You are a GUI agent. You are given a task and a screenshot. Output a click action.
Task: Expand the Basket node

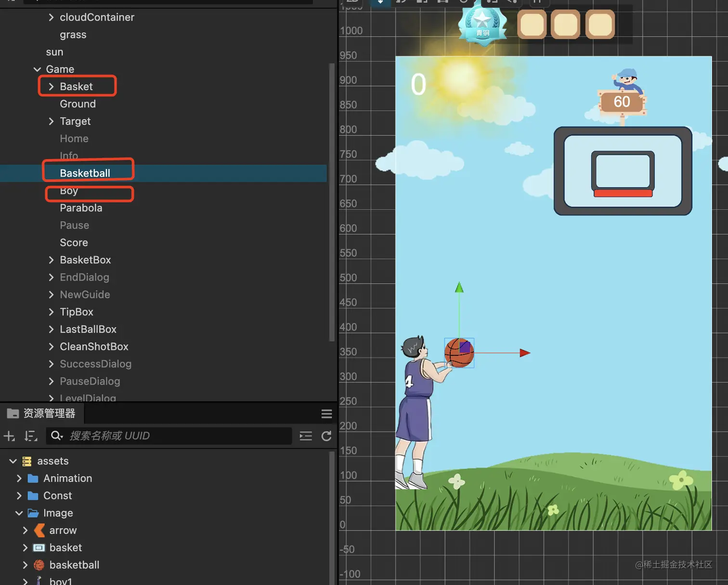click(51, 87)
